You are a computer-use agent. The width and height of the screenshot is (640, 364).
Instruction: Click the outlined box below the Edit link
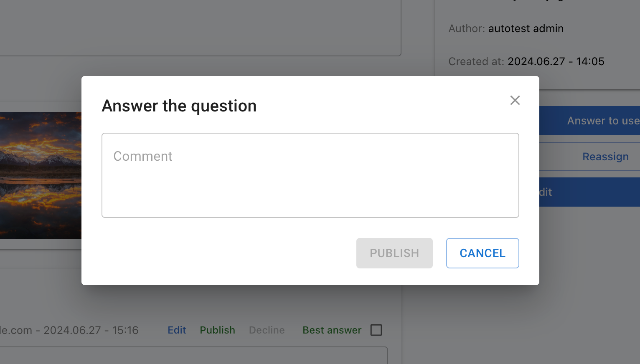[192, 356]
